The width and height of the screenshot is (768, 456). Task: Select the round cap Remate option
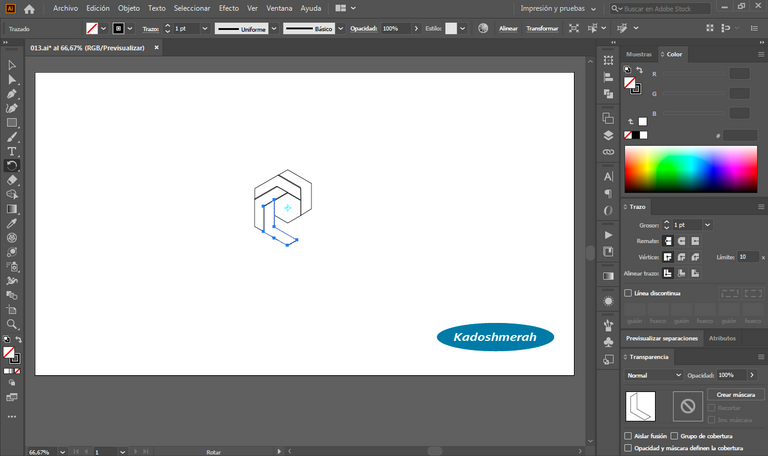[681, 241]
